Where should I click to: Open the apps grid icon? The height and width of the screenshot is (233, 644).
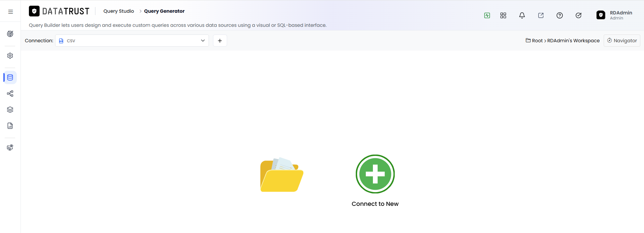[503, 15]
